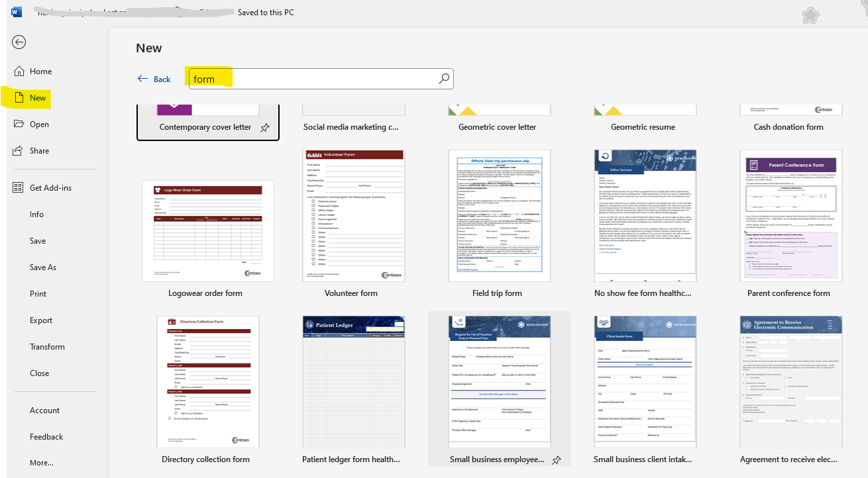Select the Home icon in the sidebar
The height and width of the screenshot is (478, 868).
[x=18, y=71]
